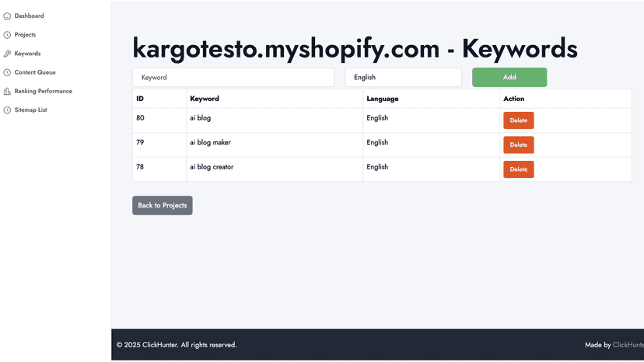This screenshot has width=644, height=362.
Task: Click the Keywords key icon in sidebar
Action: tap(7, 54)
